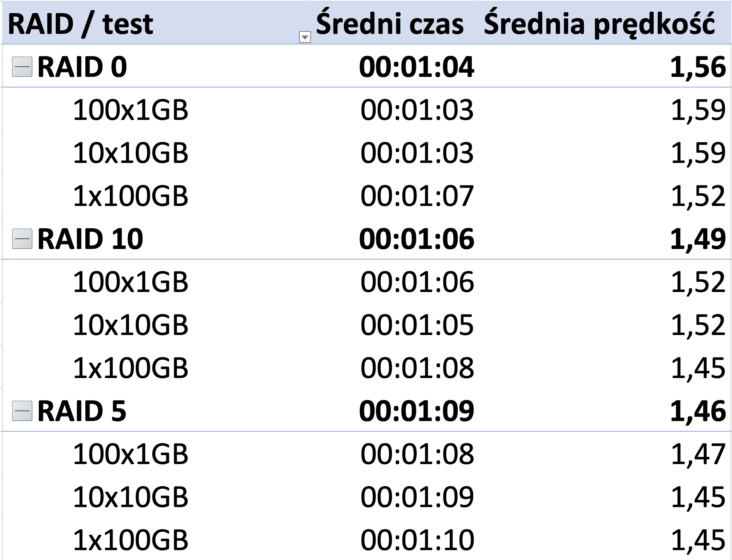Click RAID 5 average time 00:01:09
The image size is (732, 560).
[417, 411]
